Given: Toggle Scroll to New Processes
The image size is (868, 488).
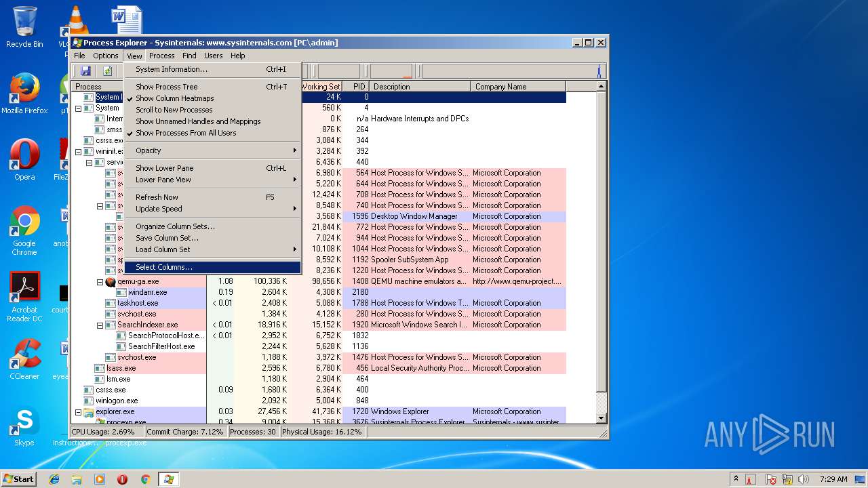Looking at the screenshot, I should pyautogui.click(x=212, y=110).
